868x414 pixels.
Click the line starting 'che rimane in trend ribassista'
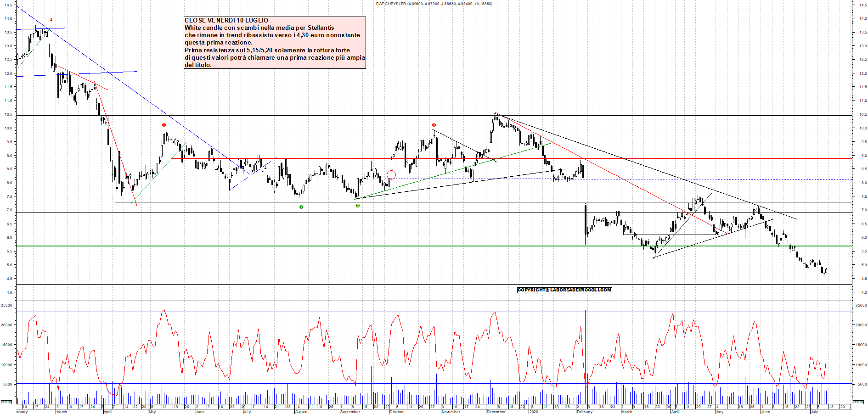272,35
